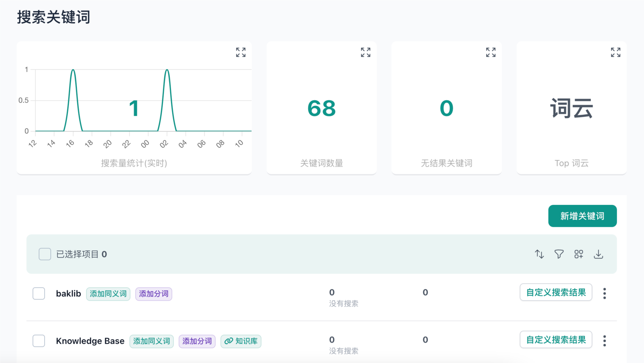Click the chart peak near hour 02
The image size is (644, 363).
(x=167, y=70)
